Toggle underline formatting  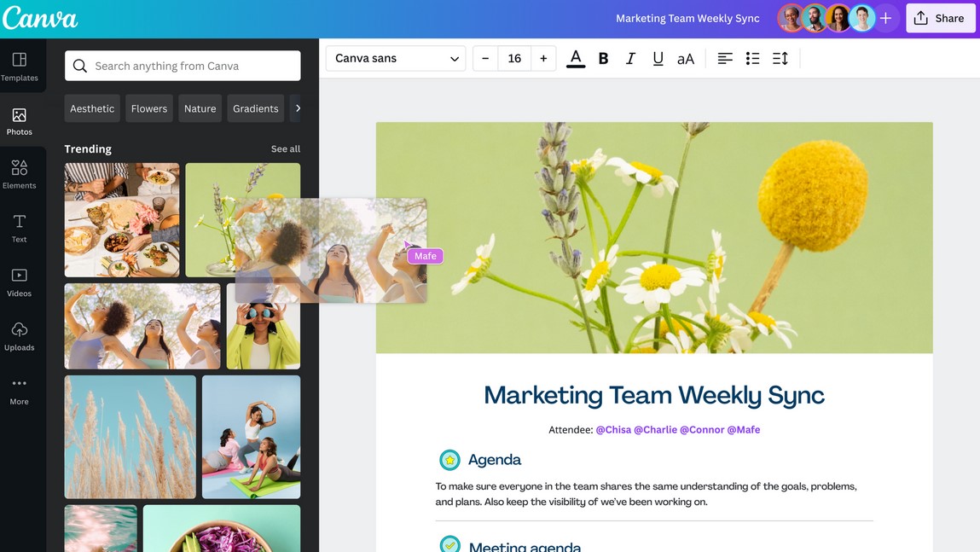pos(658,59)
